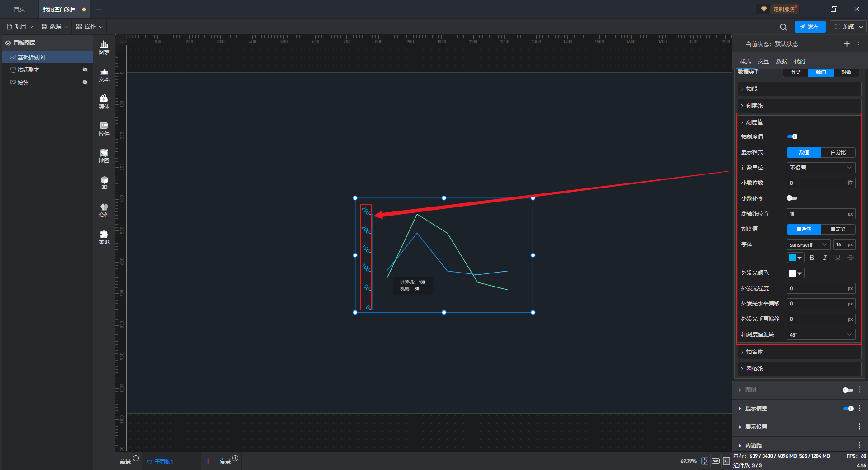
Task: Toggle visibility of 按钮 layer
Action: (85, 82)
